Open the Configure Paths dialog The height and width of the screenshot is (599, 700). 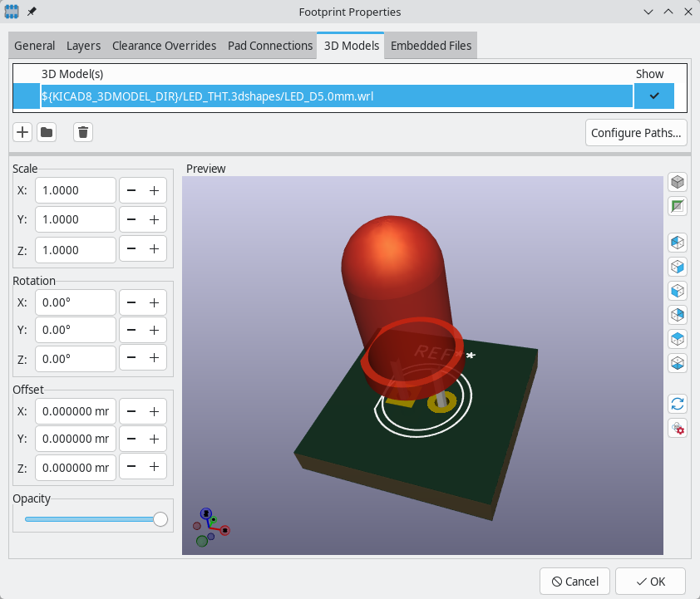[x=636, y=132]
